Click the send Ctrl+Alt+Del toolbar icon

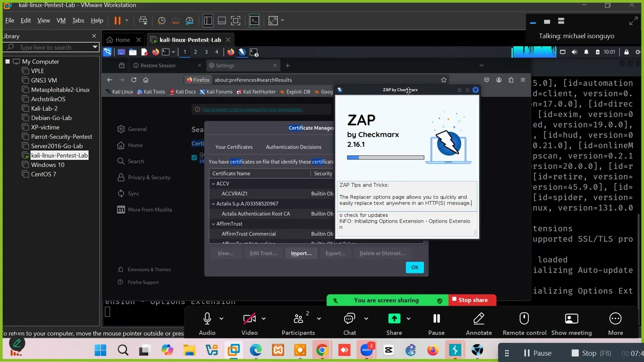[143, 21]
